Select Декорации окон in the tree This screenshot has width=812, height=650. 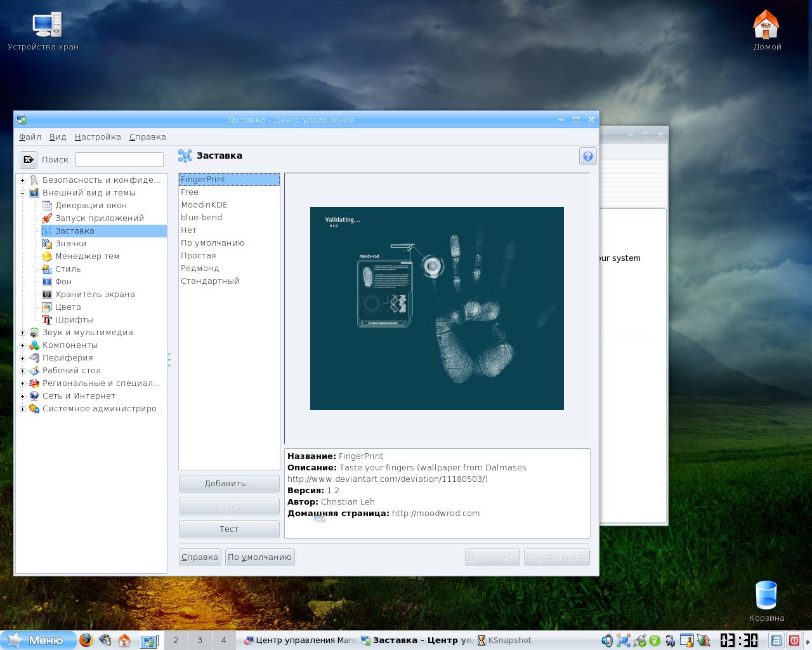(91, 205)
